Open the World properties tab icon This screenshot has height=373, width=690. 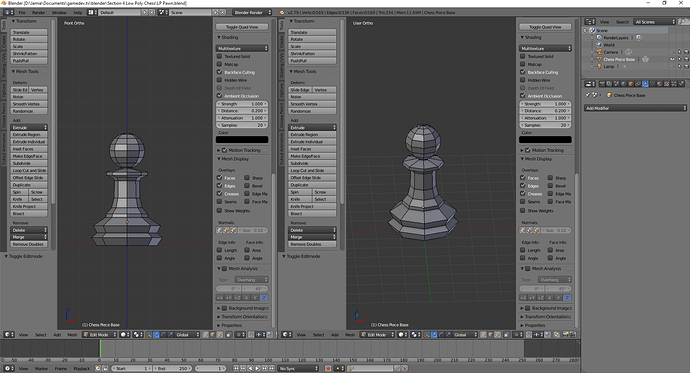point(624,84)
